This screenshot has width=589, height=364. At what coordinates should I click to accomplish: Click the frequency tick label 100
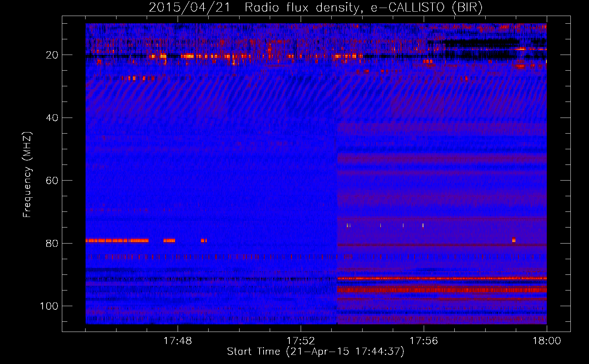pos(49,306)
